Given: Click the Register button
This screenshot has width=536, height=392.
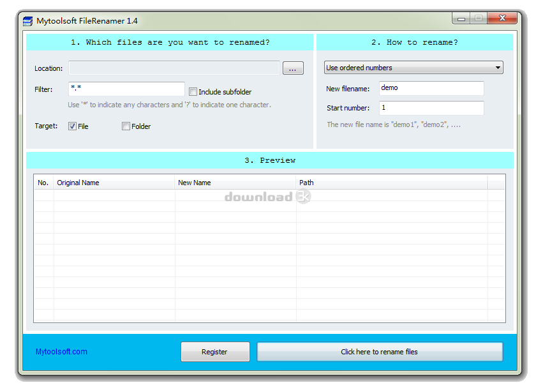Looking at the screenshot, I should 215,352.
